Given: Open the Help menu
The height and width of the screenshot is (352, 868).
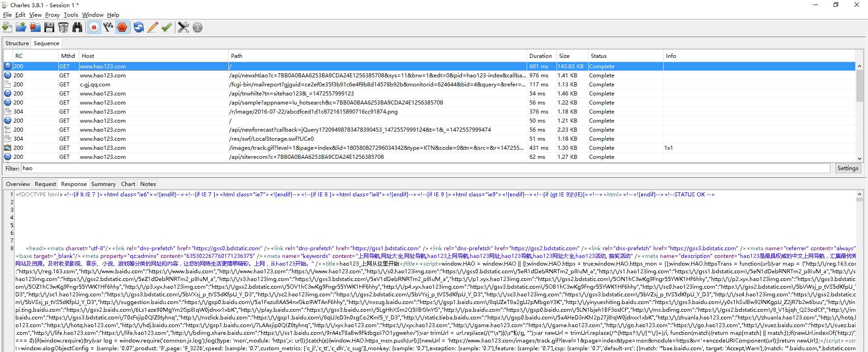Looking at the screenshot, I should pos(113,15).
